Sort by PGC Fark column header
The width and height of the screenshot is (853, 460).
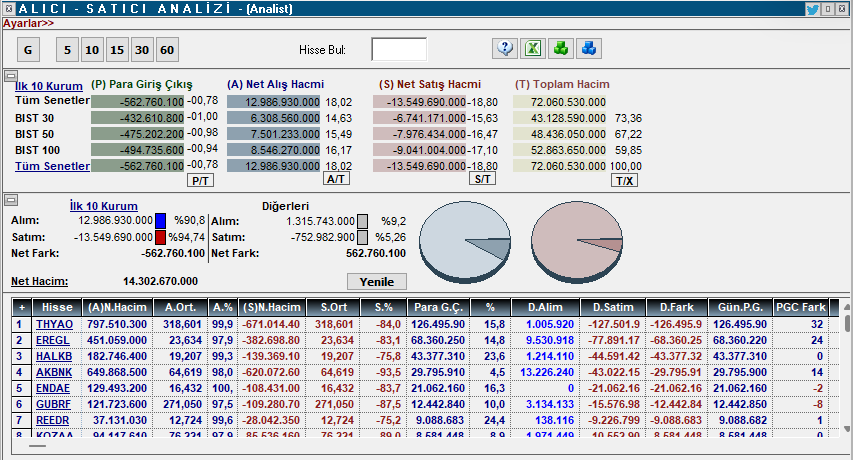(x=801, y=307)
